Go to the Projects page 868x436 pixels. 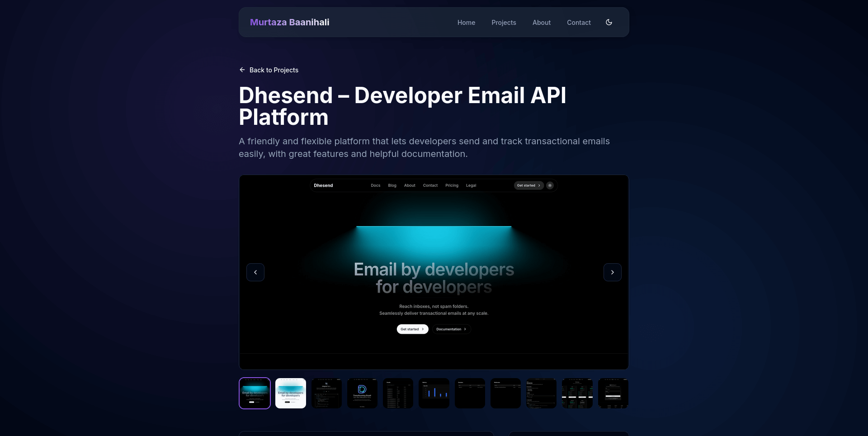(x=504, y=23)
